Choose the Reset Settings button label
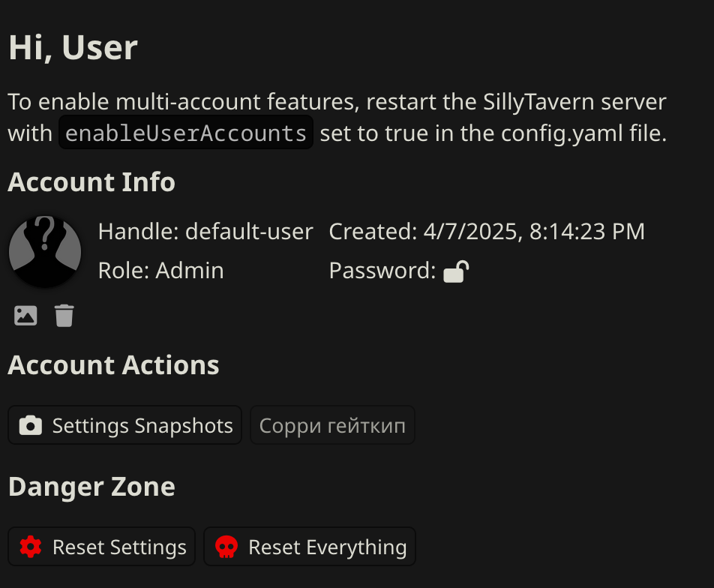The image size is (714, 588). pos(119,547)
